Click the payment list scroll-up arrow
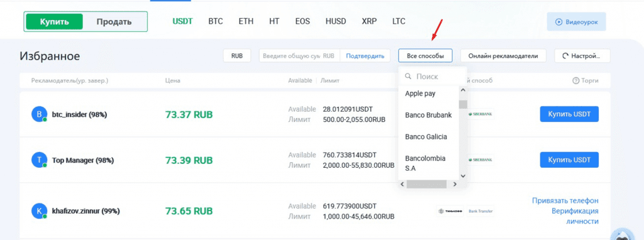 click(x=463, y=90)
